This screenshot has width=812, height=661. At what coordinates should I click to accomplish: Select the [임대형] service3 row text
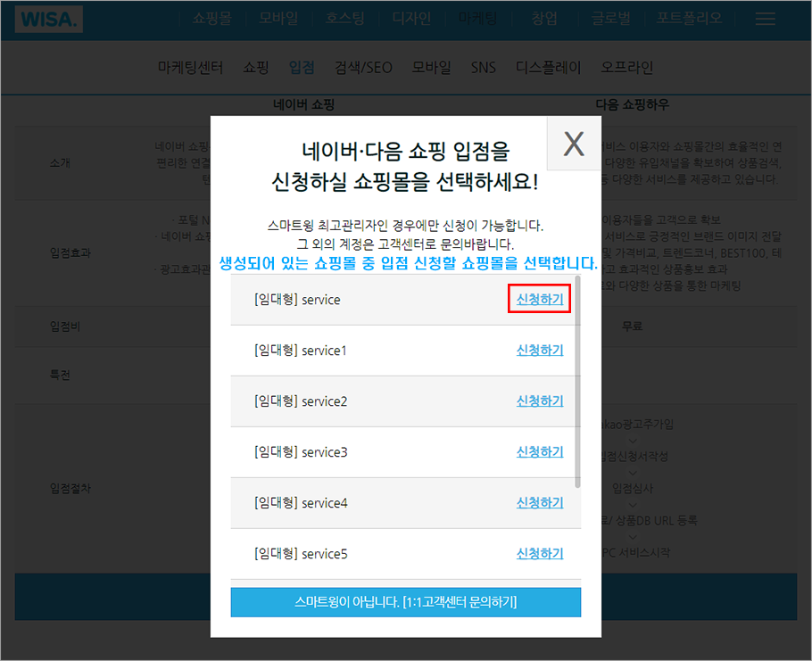(301, 452)
